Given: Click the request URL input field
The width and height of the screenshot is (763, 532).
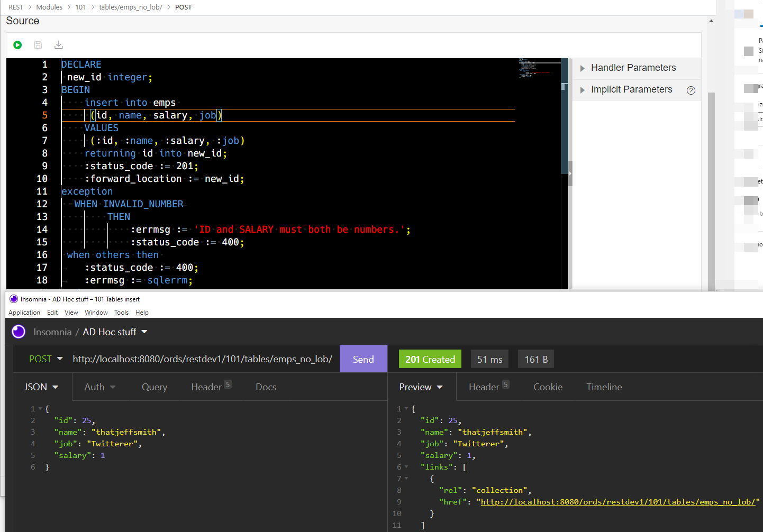Looking at the screenshot, I should 202,359.
